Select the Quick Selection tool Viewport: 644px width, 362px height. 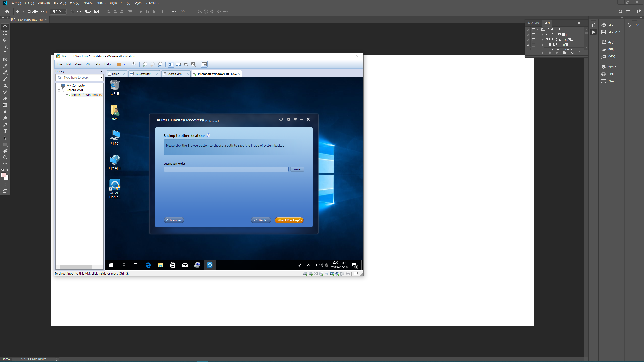coord(5,46)
